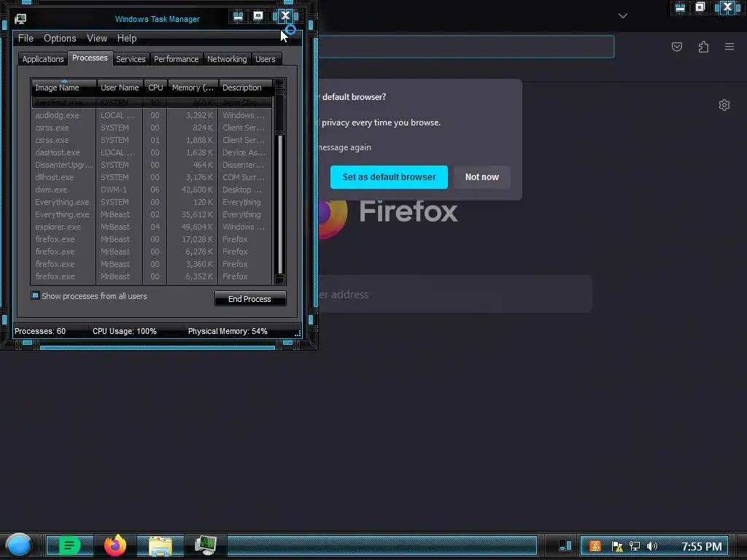Select firefox.exe row using 17,028 K
The width and height of the screenshot is (747, 560).
tap(152, 239)
